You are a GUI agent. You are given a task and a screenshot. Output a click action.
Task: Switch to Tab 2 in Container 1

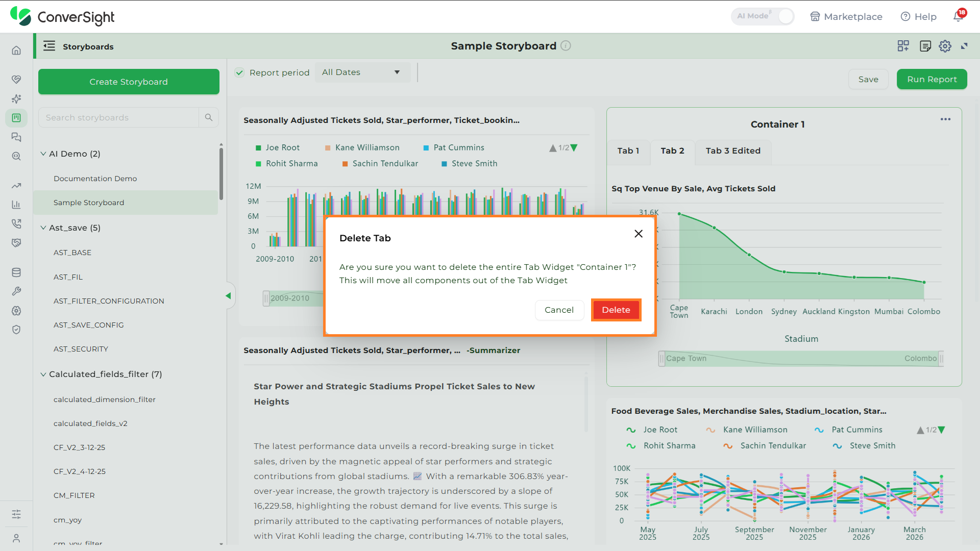(x=672, y=151)
